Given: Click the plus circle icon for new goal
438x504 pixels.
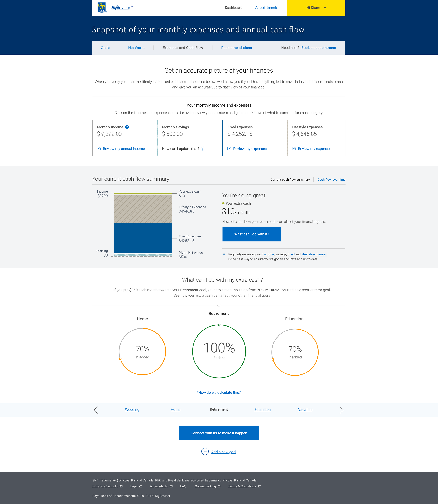Looking at the screenshot, I should 205,451.
